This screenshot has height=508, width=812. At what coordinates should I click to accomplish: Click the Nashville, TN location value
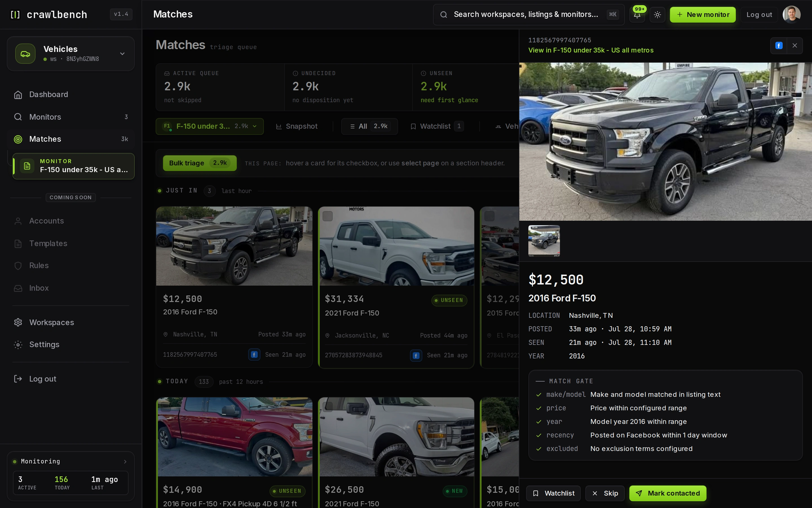tap(591, 316)
